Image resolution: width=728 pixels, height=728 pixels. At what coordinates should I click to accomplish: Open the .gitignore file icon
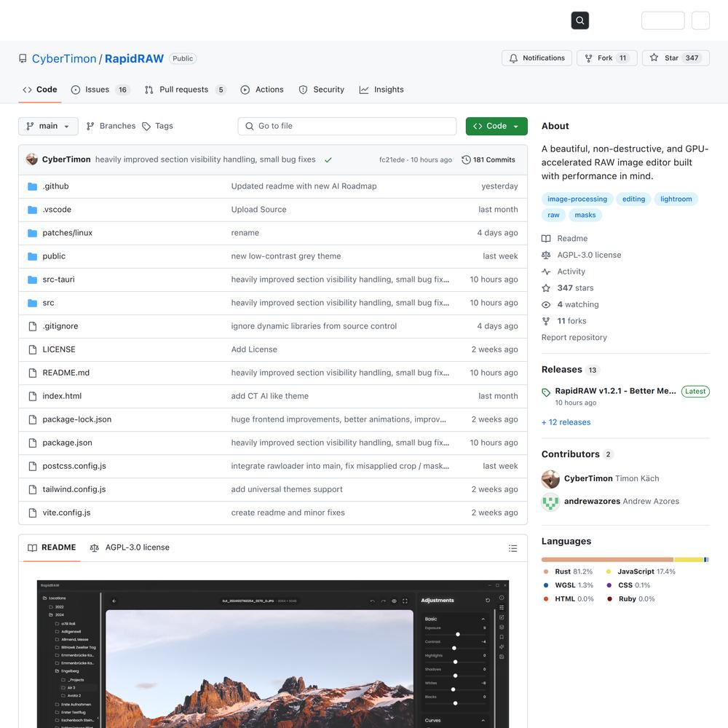pyautogui.click(x=33, y=326)
